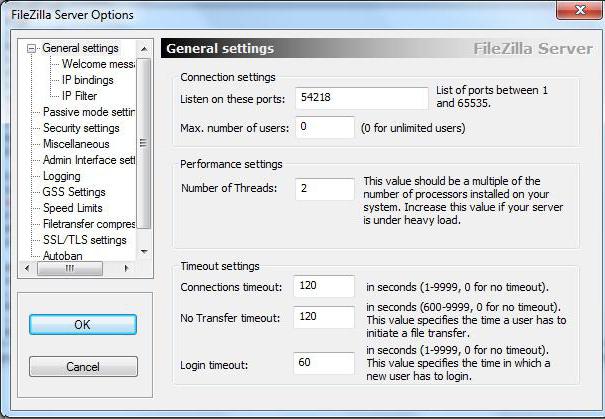The height and width of the screenshot is (419, 605).
Task: Open the Speed Limits page
Action: [73, 208]
